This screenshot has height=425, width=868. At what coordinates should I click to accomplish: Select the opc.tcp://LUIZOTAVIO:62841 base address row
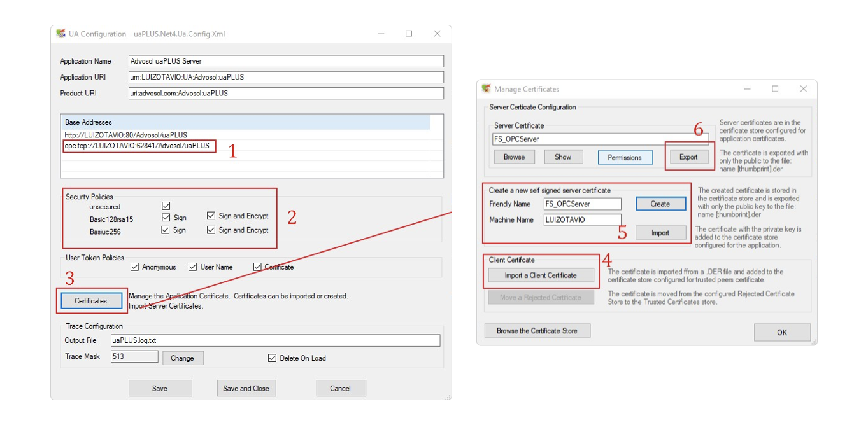(x=246, y=146)
